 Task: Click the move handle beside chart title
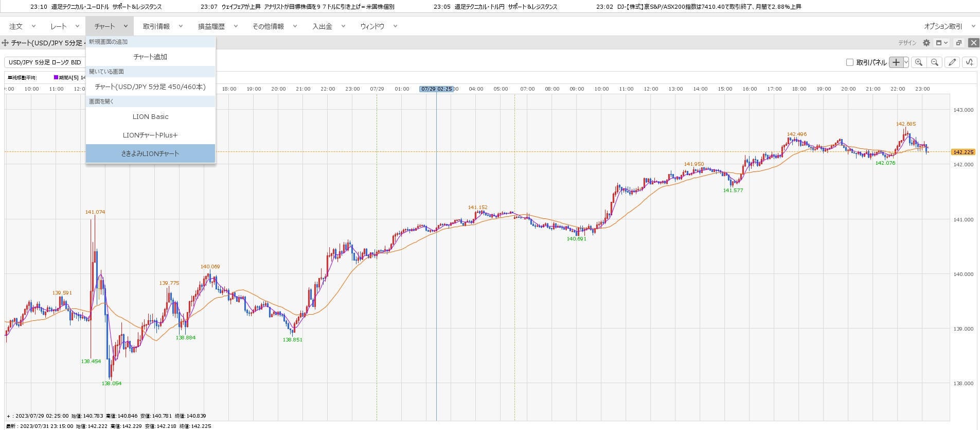[x=5, y=43]
